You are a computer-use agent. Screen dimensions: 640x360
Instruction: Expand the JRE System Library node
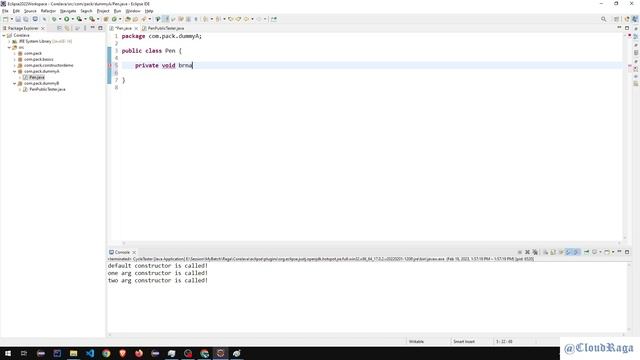(x=9, y=41)
